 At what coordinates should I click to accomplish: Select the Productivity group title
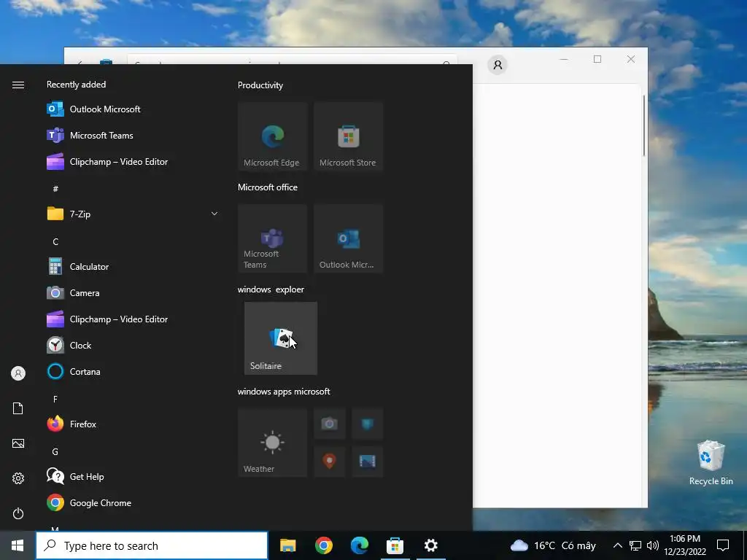click(260, 85)
